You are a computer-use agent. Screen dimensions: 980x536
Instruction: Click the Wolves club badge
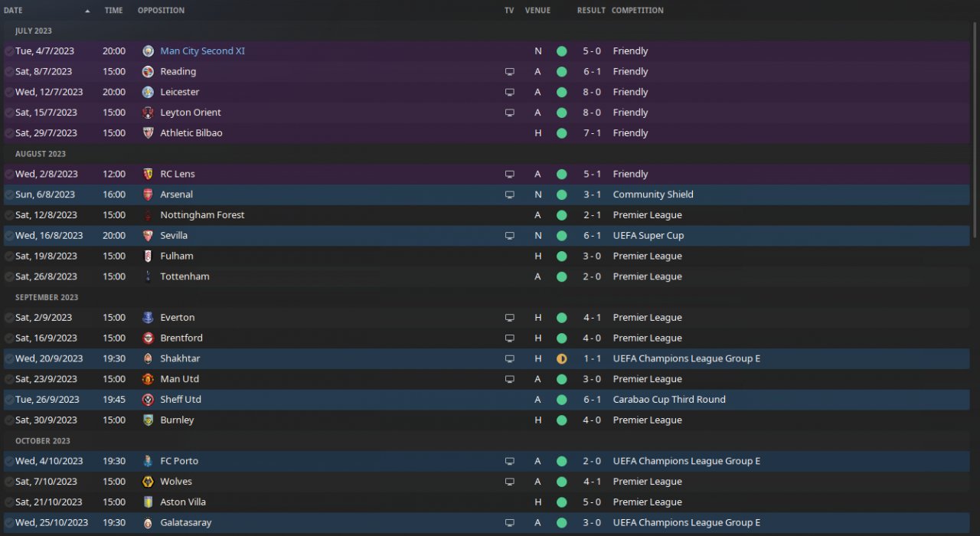click(149, 482)
